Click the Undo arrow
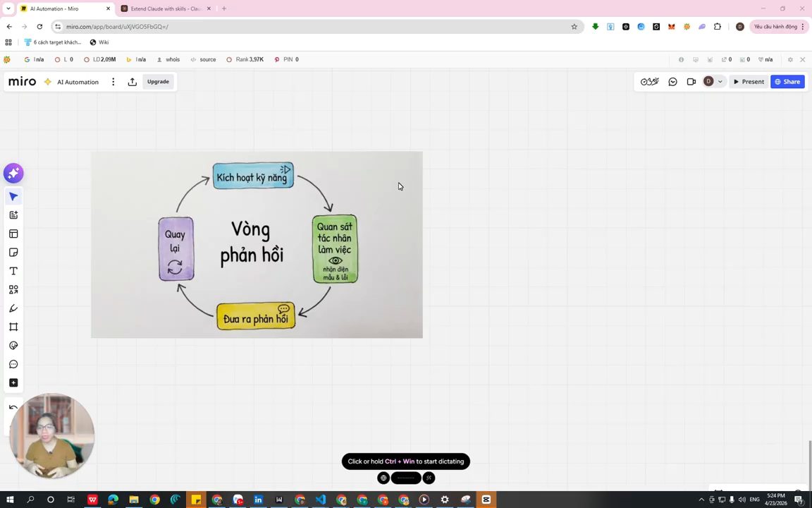Viewport: 812px width, 508px height. click(x=13, y=407)
